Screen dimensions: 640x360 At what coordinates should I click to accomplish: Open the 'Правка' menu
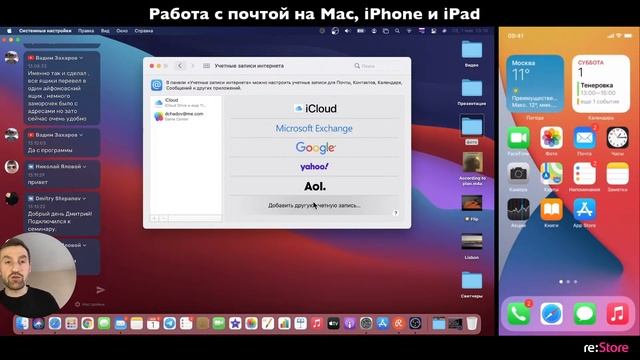point(86,31)
